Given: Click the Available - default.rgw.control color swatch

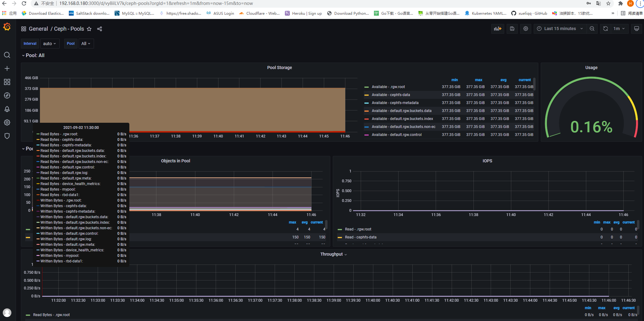Looking at the screenshot, I should pos(366,135).
